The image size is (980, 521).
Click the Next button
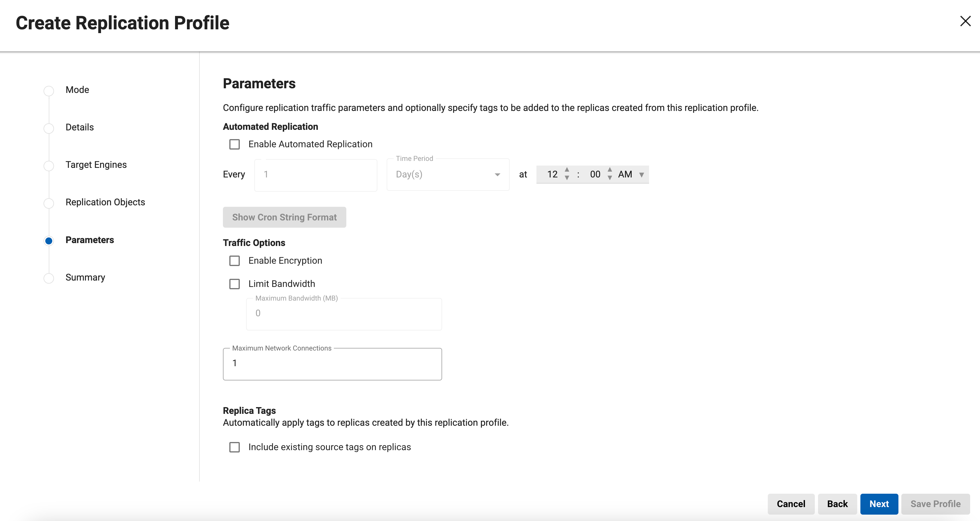(879, 504)
